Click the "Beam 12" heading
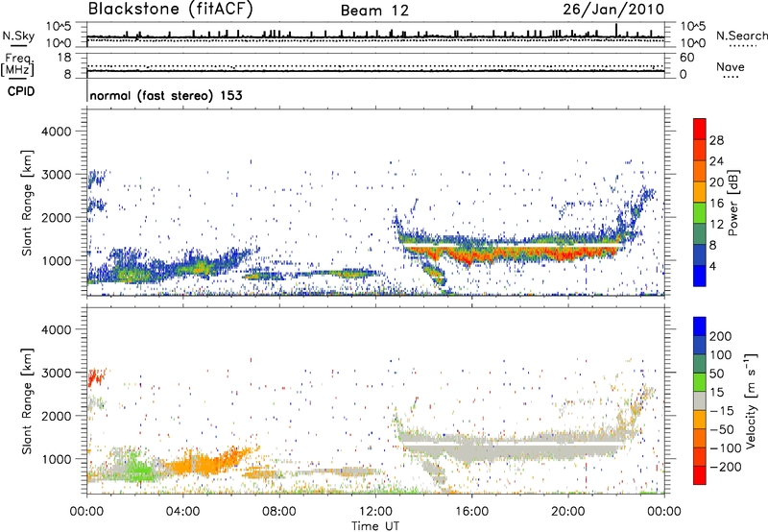The image size is (768, 532). click(x=374, y=11)
